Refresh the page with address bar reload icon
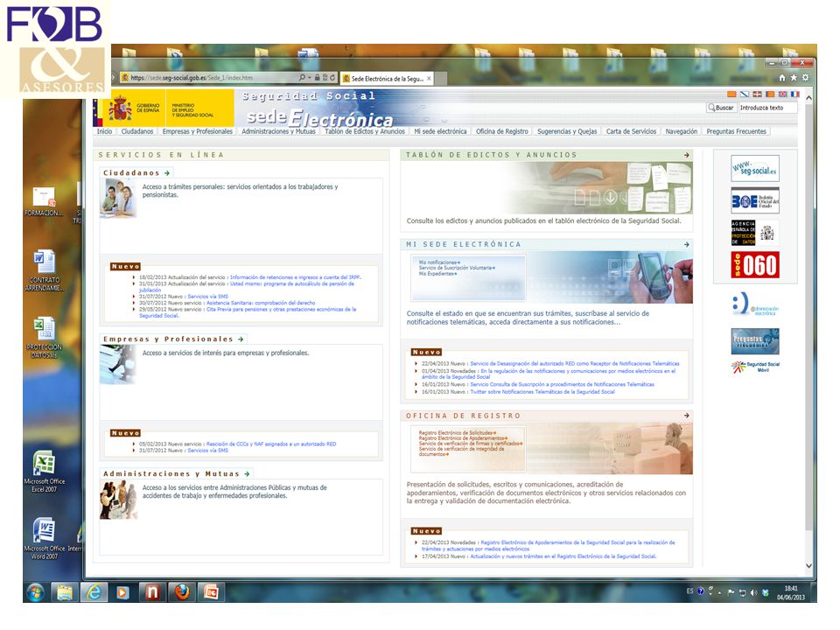 (x=332, y=78)
